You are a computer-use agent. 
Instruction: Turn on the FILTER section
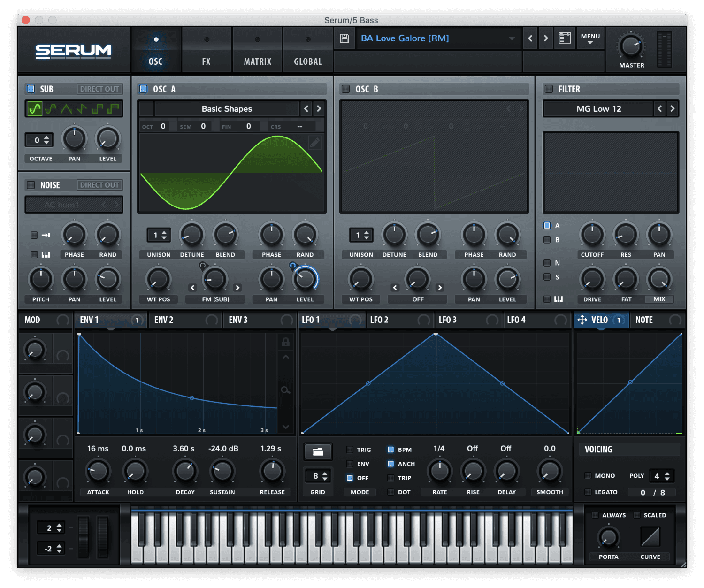[548, 89]
